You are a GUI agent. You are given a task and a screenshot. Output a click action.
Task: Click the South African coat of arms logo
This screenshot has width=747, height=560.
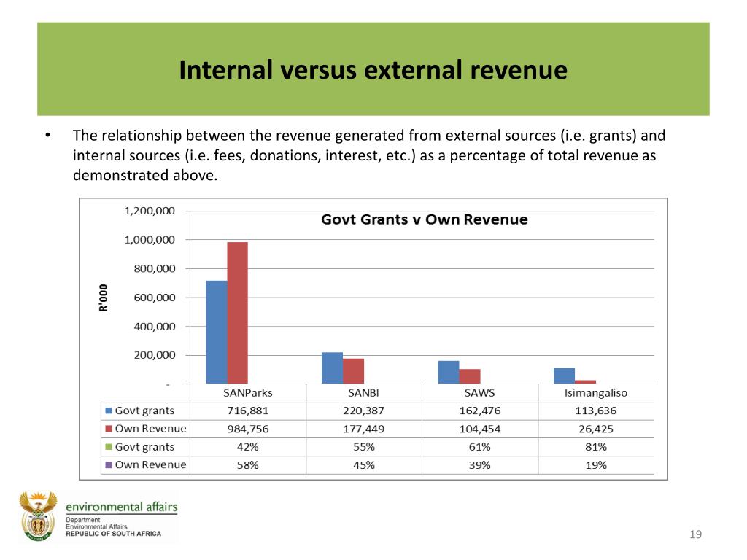38,517
